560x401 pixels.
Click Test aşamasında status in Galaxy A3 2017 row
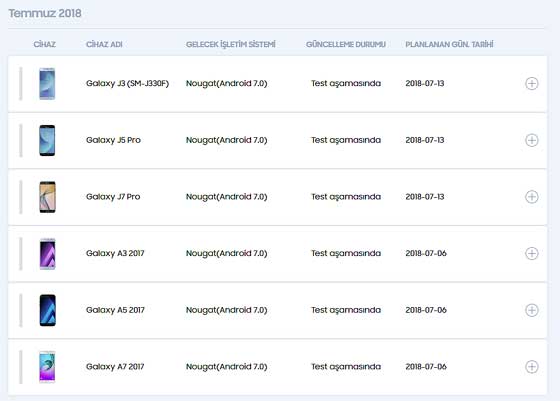346,253
